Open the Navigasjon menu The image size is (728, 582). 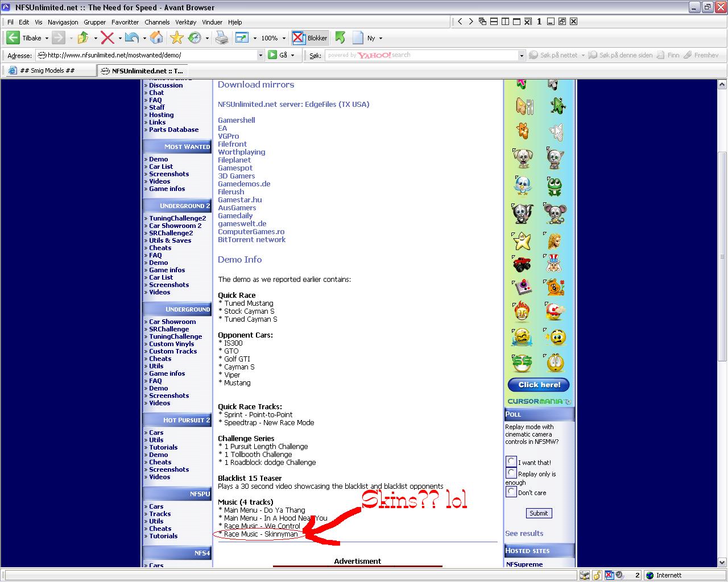63,22
